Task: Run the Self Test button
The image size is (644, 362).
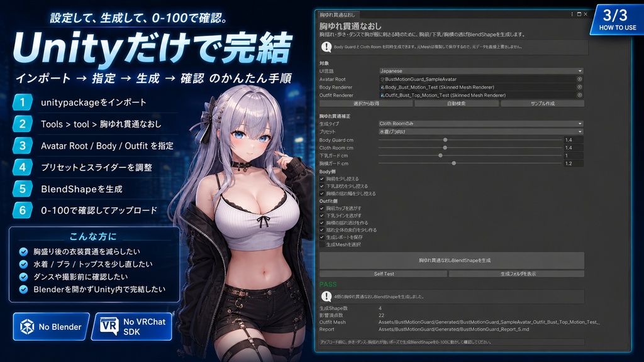Action: [384, 274]
